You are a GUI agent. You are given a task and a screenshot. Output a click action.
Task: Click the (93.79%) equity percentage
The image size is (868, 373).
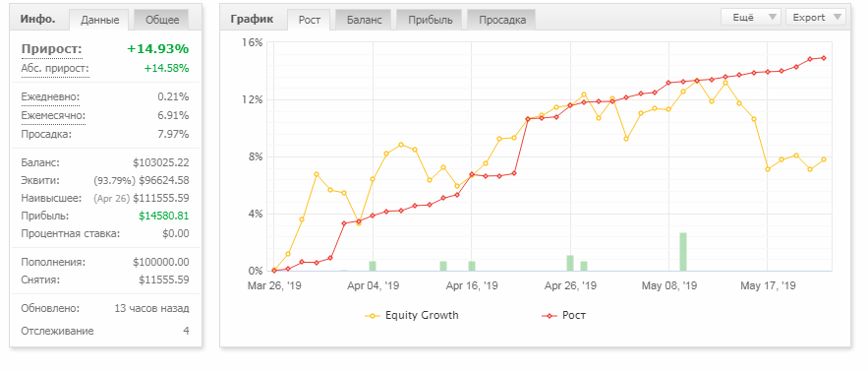click(x=115, y=181)
